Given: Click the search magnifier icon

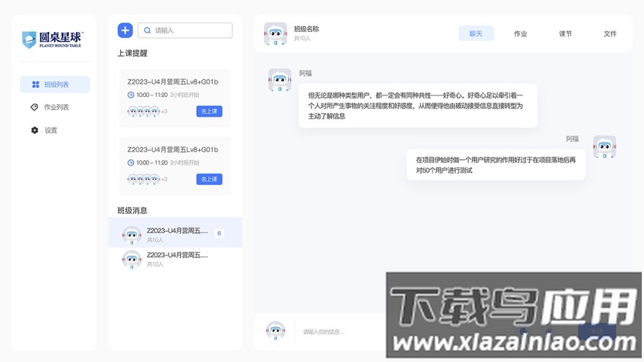Looking at the screenshot, I should click(x=147, y=31).
